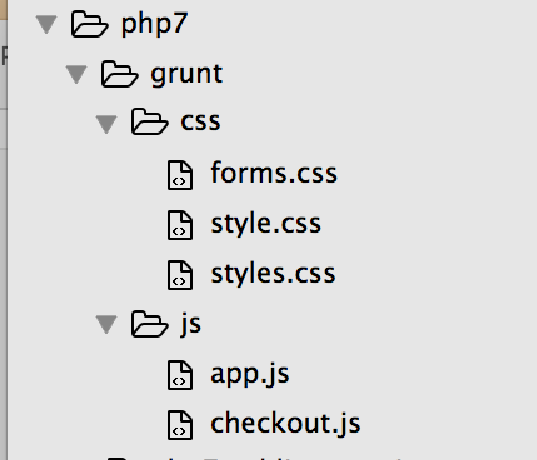Image resolution: width=537 pixels, height=460 pixels.
Task: Click the forms.css file icon
Action: [180, 175]
